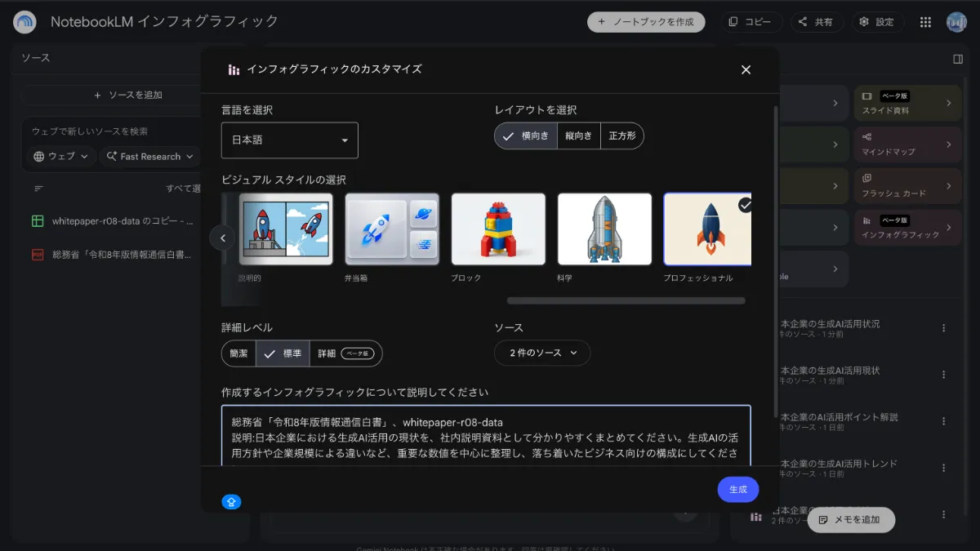Collapse the Studio panel sidebar icon
Screen dimensions: 980x551
coord(958,59)
